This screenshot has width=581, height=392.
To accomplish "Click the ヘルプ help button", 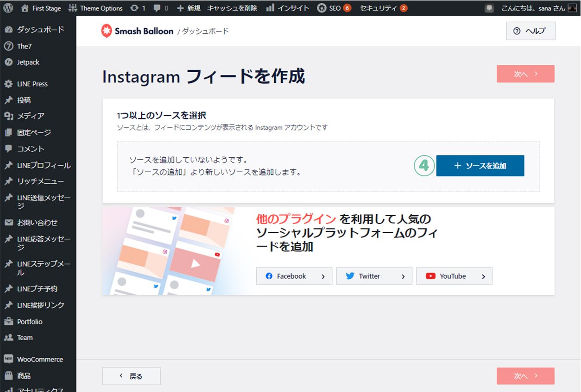I will [530, 31].
